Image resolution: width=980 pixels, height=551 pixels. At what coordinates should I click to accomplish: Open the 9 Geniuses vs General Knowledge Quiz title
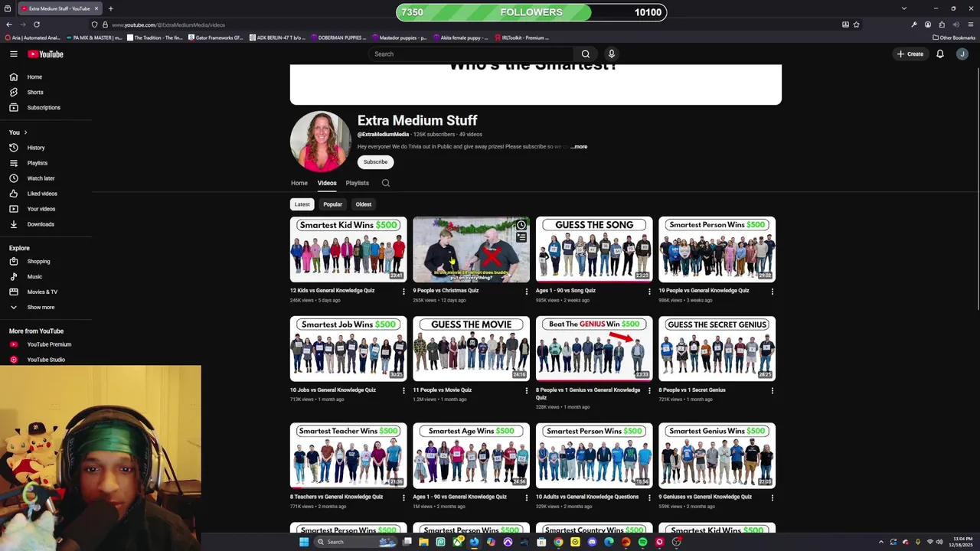705,497
